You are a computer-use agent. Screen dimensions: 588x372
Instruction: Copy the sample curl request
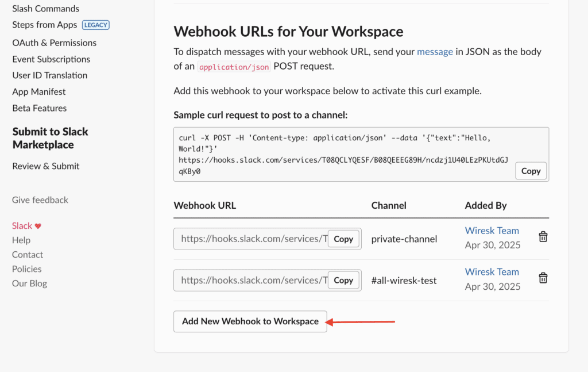pos(531,171)
